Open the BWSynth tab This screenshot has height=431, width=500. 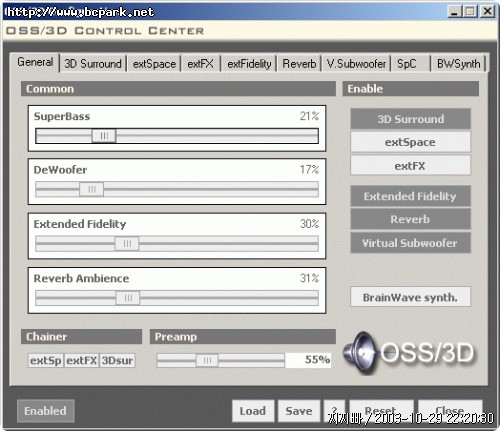(x=459, y=63)
